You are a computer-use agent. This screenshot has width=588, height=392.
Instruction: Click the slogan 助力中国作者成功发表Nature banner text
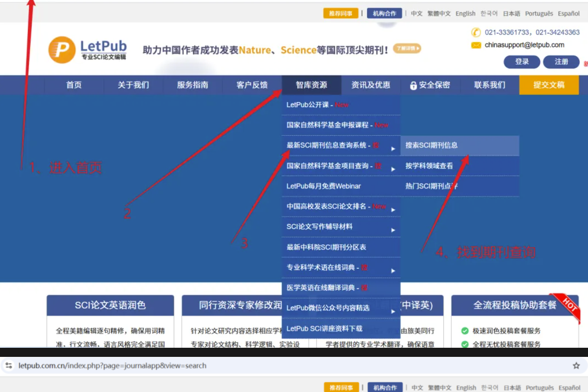(x=266, y=50)
